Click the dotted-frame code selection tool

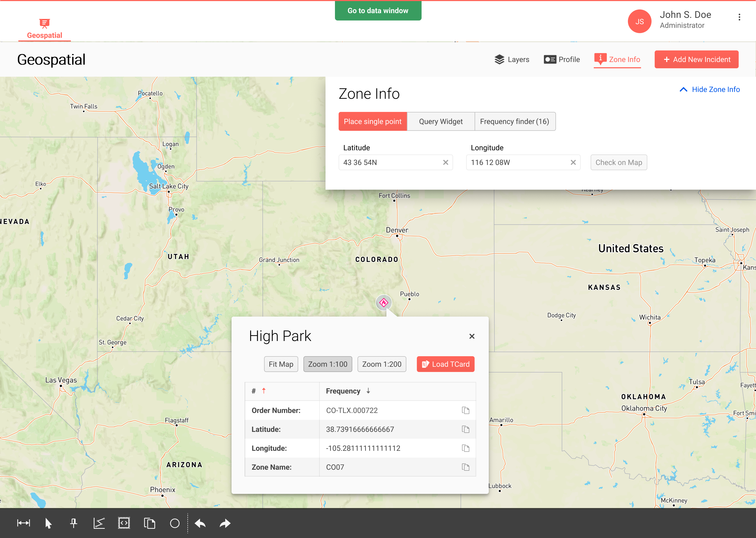(124, 523)
